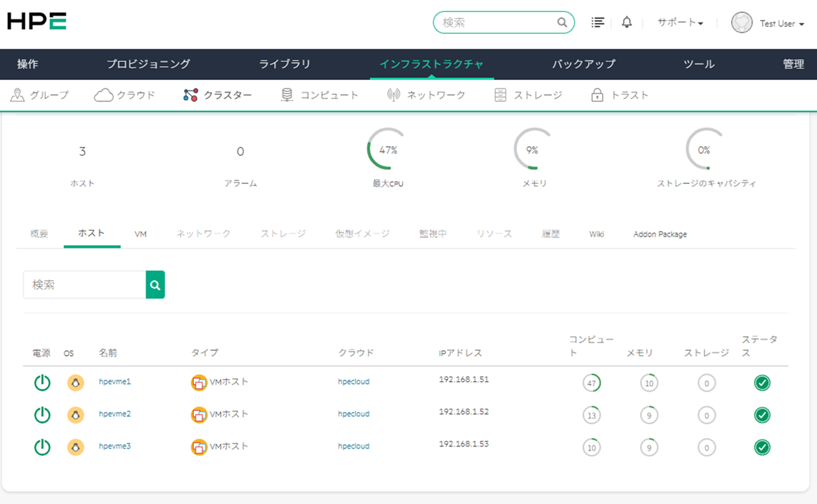Viewport: 817px width, 504px height.
Task: Click the hpecloud link for hpevme1
Action: tap(353, 382)
